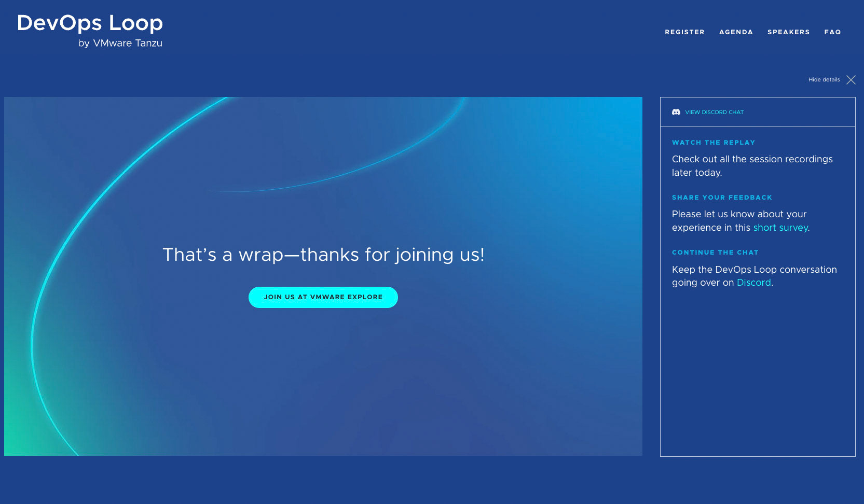Click the Continue the Chat heading
864x504 pixels.
point(715,253)
